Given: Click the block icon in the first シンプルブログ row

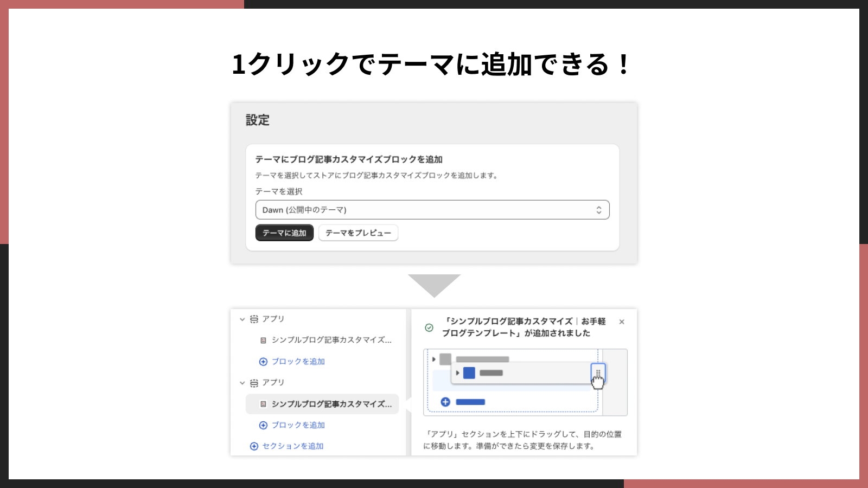Looking at the screenshot, I should tap(263, 341).
